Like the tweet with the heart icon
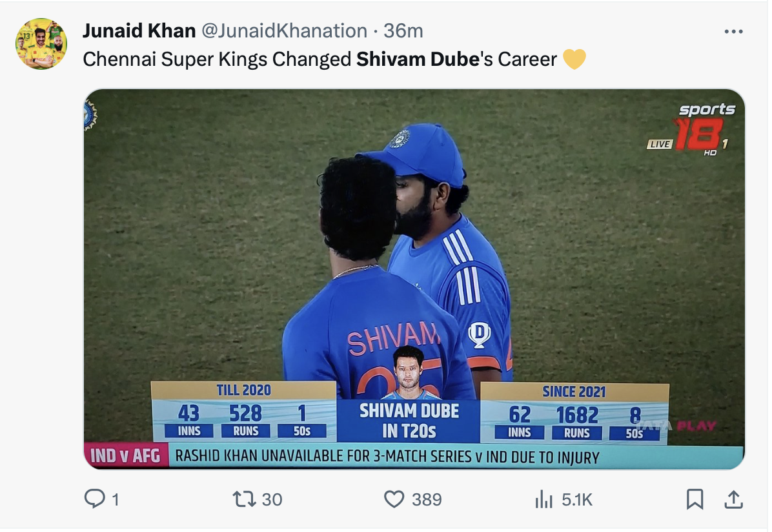 (x=394, y=498)
